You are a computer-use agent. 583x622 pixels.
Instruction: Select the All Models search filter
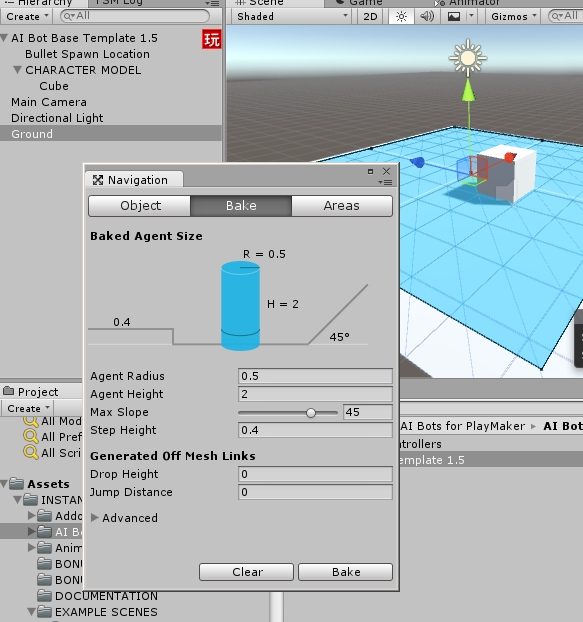point(52,421)
